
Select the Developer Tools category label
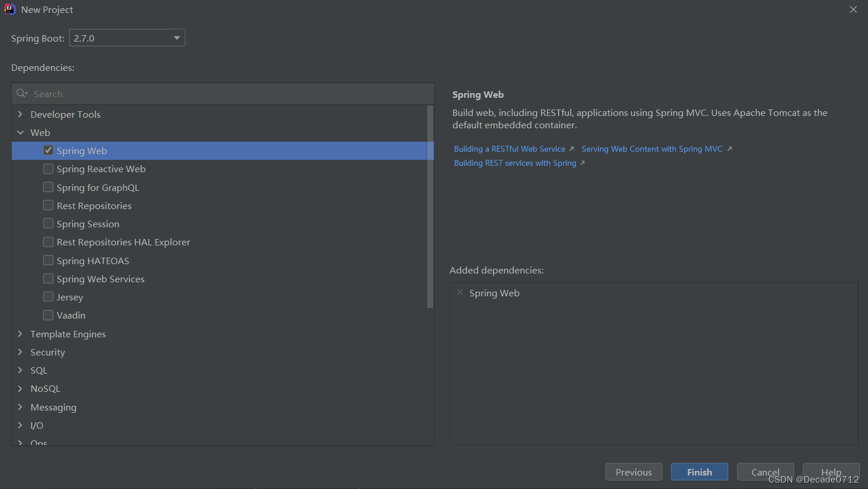[x=66, y=114]
